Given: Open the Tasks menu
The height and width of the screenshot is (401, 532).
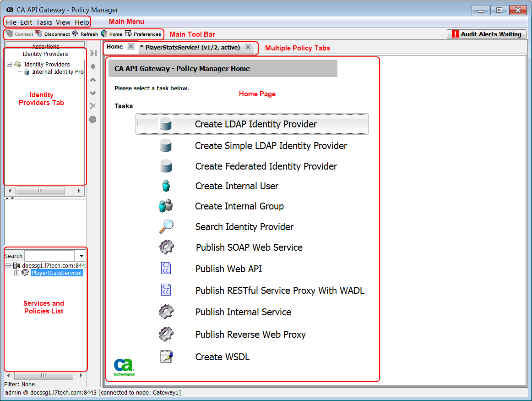Looking at the screenshot, I should click(x=44, y=22).
